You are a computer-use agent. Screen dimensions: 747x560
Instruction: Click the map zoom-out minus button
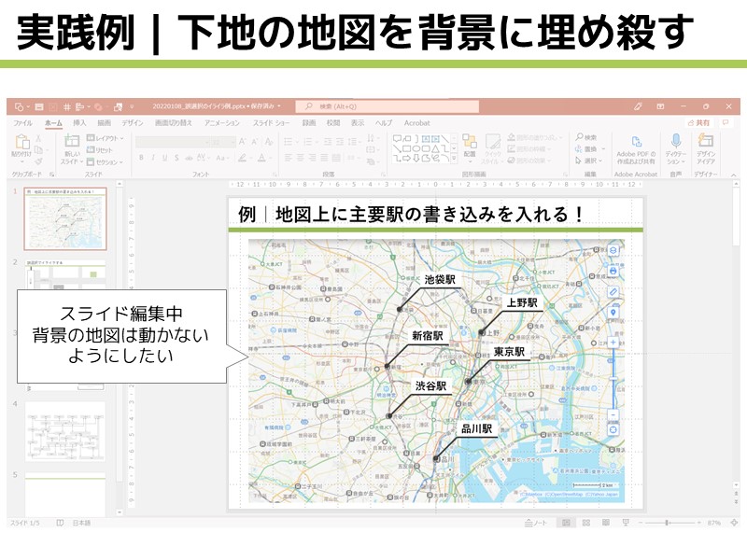(x=613, y=414)
